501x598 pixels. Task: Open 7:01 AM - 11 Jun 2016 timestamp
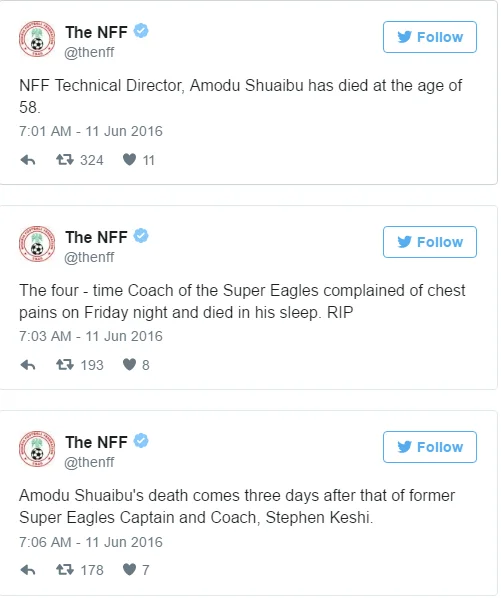click(x=91, y=132)
